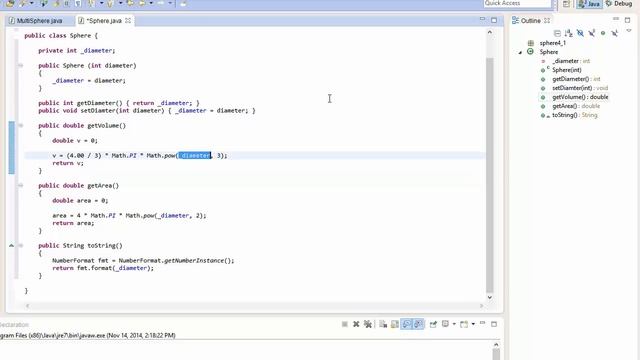The width and height of the screenshot is (640, 360).
Task: Select getArea() : double in the Outline
Action: pyautogui.click(x=576, y=106)
